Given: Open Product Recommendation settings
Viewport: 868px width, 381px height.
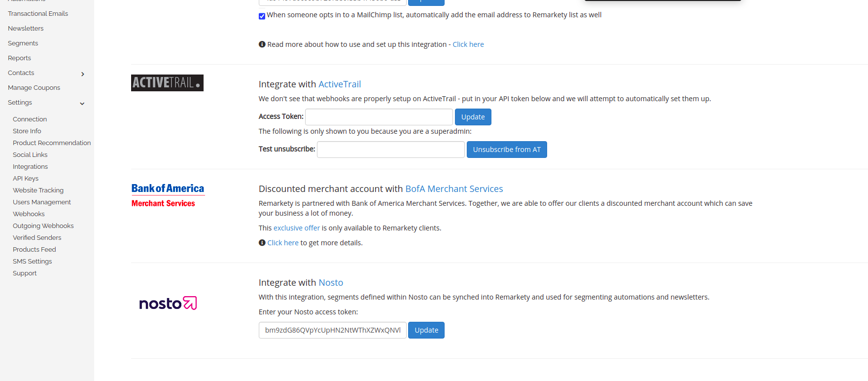Looking at the screenshot, I should point(52,143).
